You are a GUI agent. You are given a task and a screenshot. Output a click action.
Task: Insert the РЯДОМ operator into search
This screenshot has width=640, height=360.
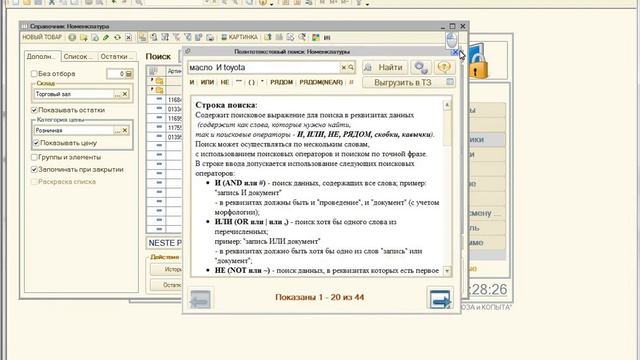282,82
